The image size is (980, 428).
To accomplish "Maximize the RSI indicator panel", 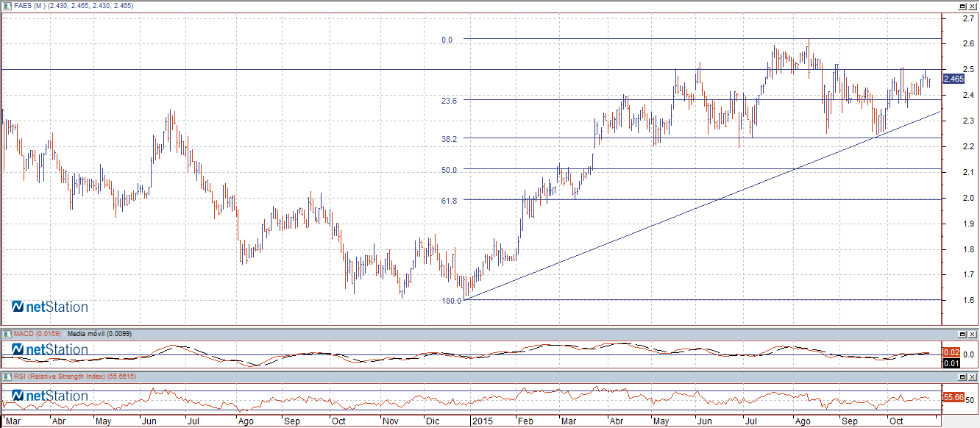I will coord(962,377).
